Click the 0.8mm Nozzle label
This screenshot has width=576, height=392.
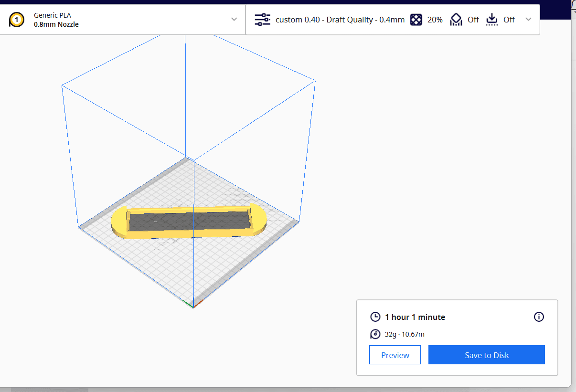click(x=56, y=24)
